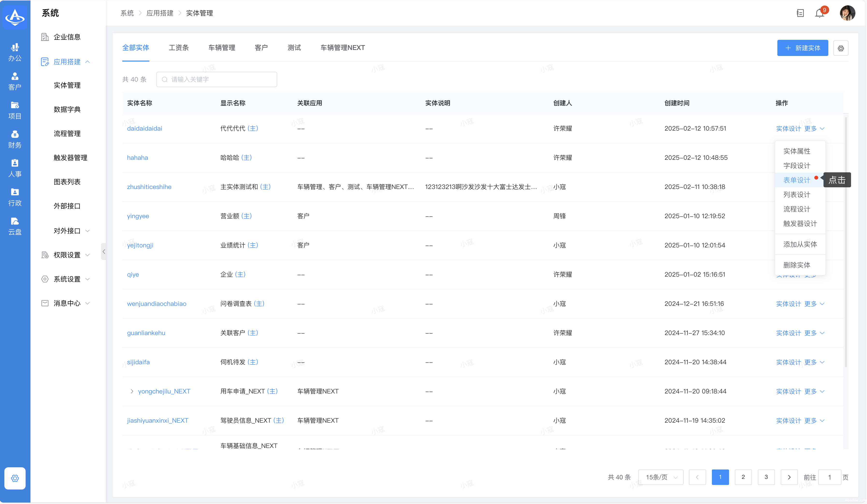Open the notes list icon in header

[800, 14]
